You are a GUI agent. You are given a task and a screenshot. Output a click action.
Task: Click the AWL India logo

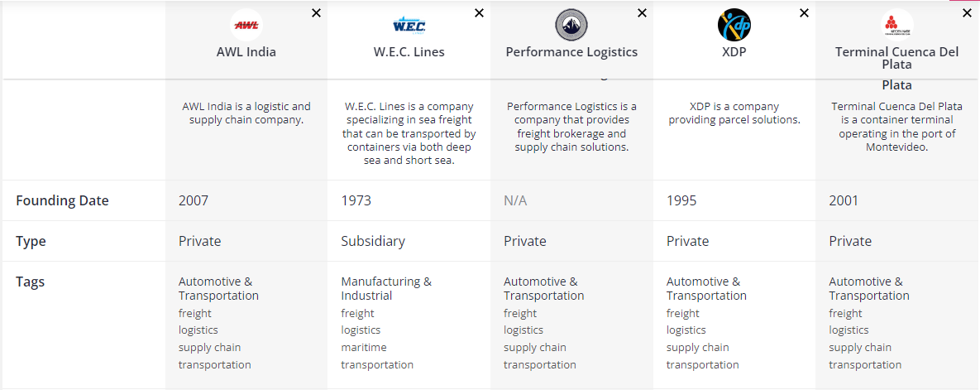[246, 25]
